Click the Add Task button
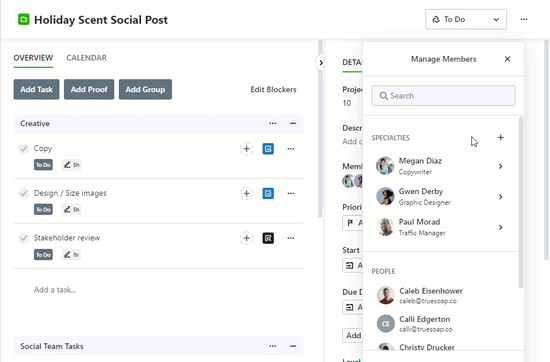Screen dimensions: 550x362 36,89
